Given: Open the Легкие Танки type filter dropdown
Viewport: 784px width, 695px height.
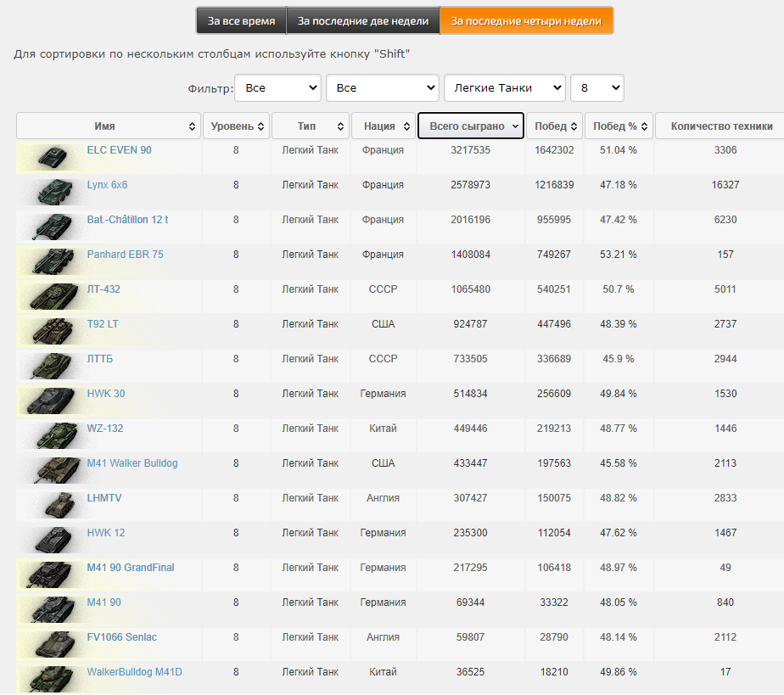Looking at the screenshot, I should [x=504, y=87].
